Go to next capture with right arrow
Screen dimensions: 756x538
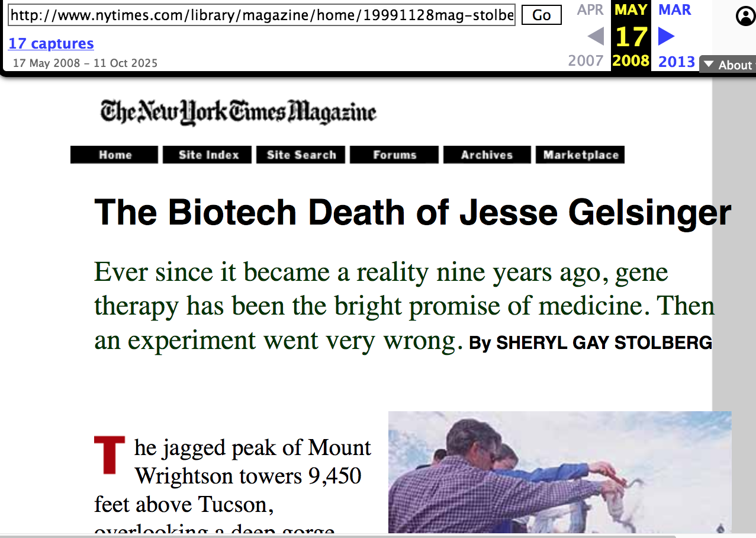(x=667, y=37)
